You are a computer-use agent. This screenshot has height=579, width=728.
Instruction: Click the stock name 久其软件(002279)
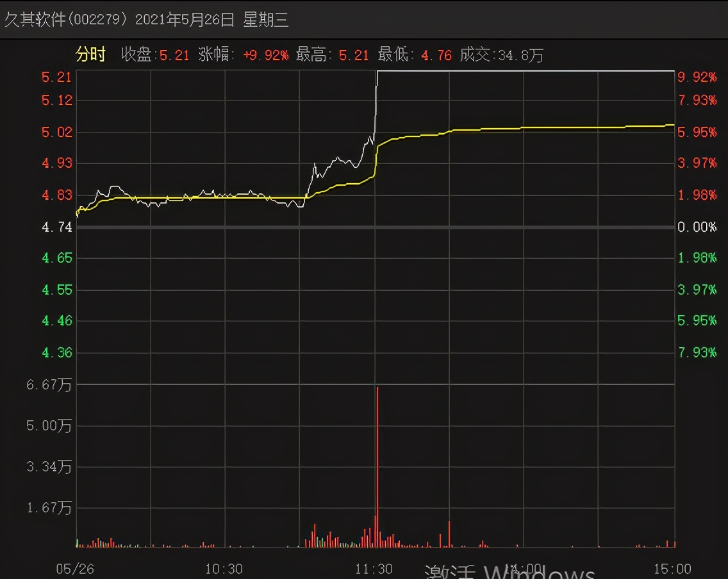click(67, 20)
